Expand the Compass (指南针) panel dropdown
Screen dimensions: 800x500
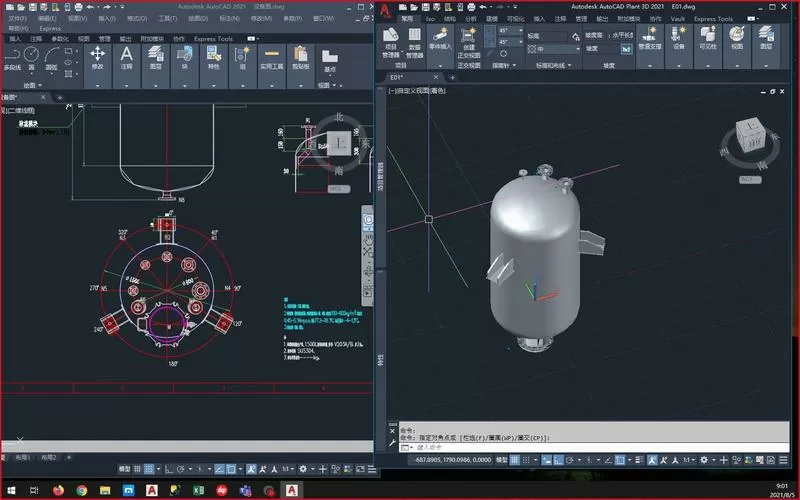[x=504, y=65]
